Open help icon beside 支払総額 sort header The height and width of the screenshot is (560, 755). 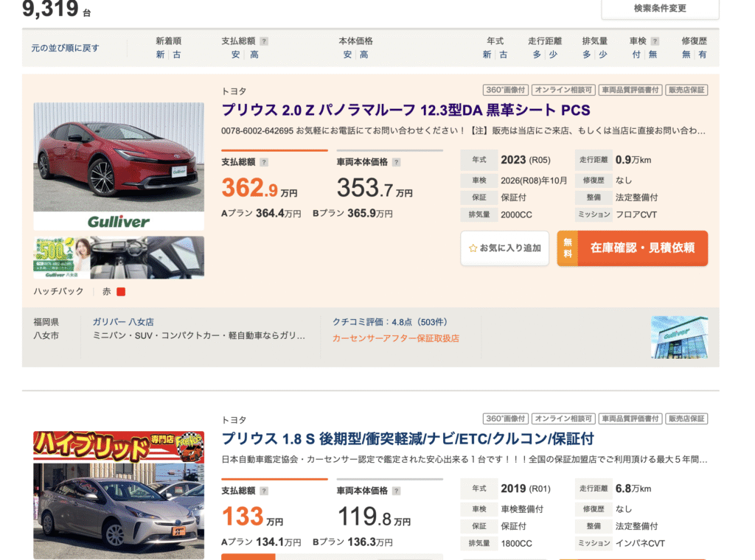pos(264,41)
